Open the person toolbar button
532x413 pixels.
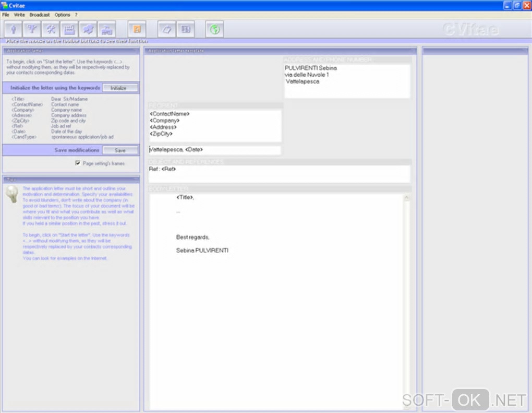[x=13, y=29]
